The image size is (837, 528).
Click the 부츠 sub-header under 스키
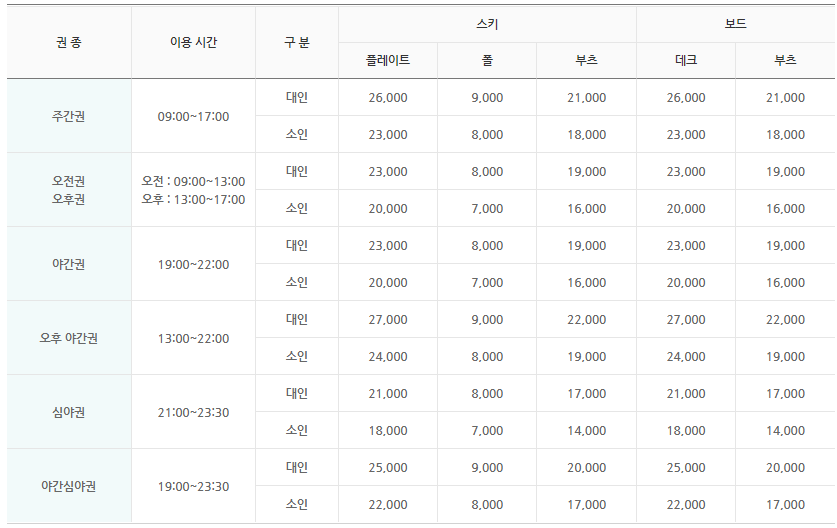[x=586, y=60]
